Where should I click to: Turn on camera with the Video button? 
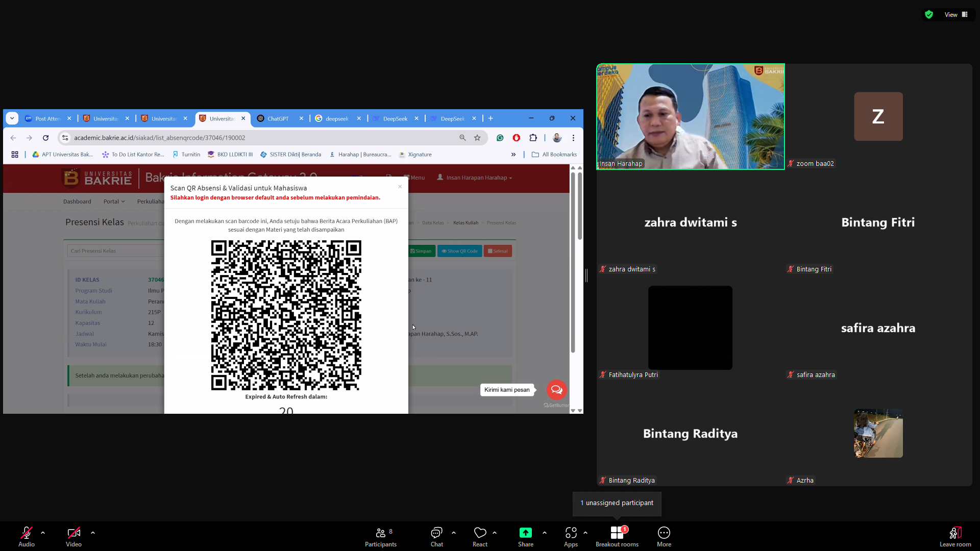73,536
